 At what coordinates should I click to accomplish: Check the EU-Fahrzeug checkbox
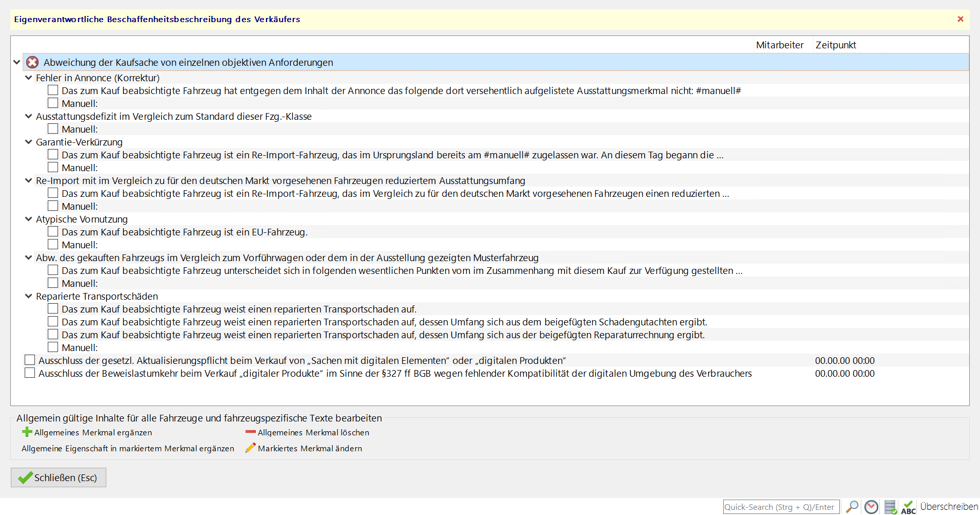click(x=53, y=232)
